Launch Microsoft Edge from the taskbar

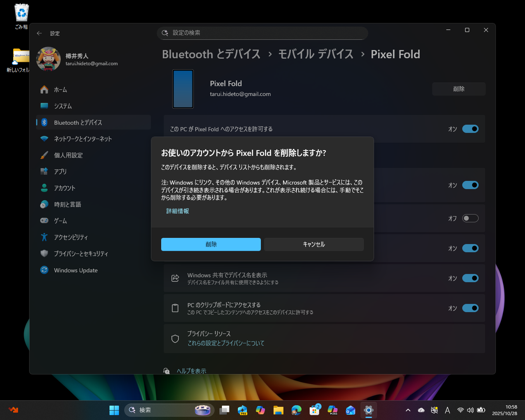(297, 410)
